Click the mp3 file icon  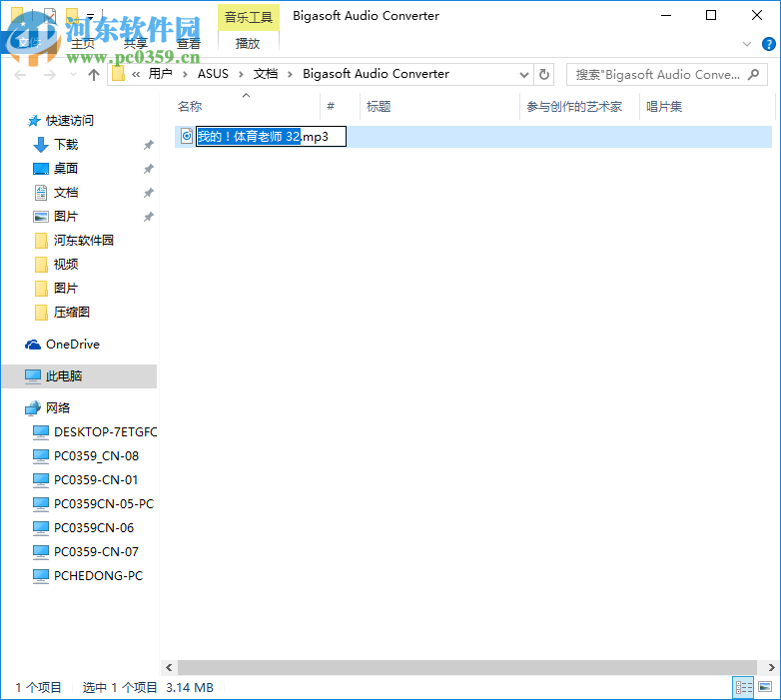point(187,136)
